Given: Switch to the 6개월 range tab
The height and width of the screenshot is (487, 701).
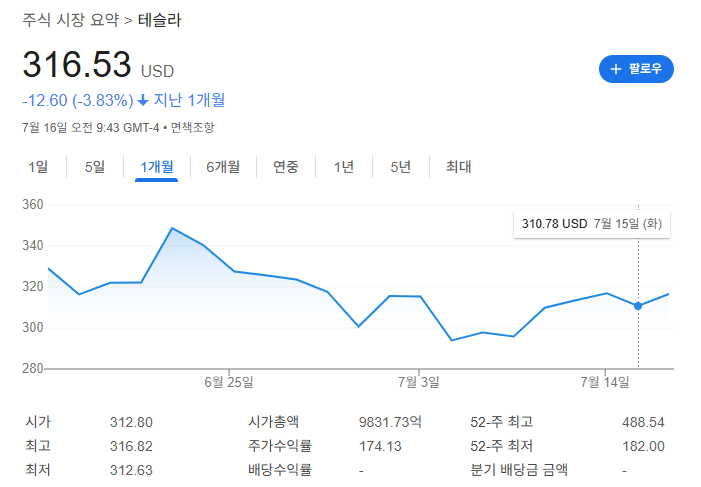Looking at the screenshot, I should pos(223,167).
